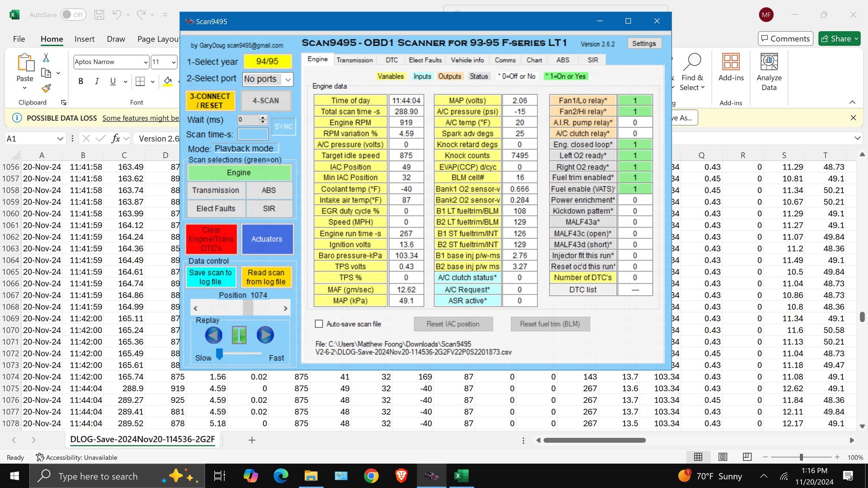This screenshot has width=868, height=488.
Task: Switch to Page Break Preview in status bar
Action: coord(747,457)
